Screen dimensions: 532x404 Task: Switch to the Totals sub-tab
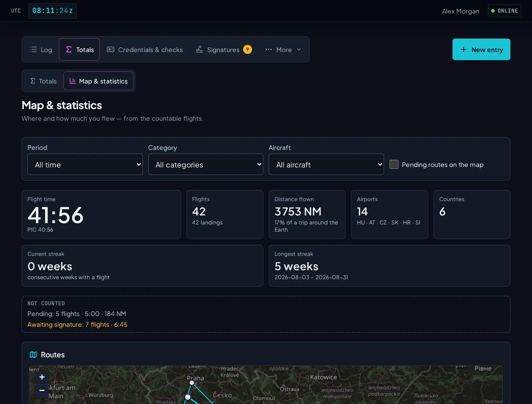coord(43,81)
